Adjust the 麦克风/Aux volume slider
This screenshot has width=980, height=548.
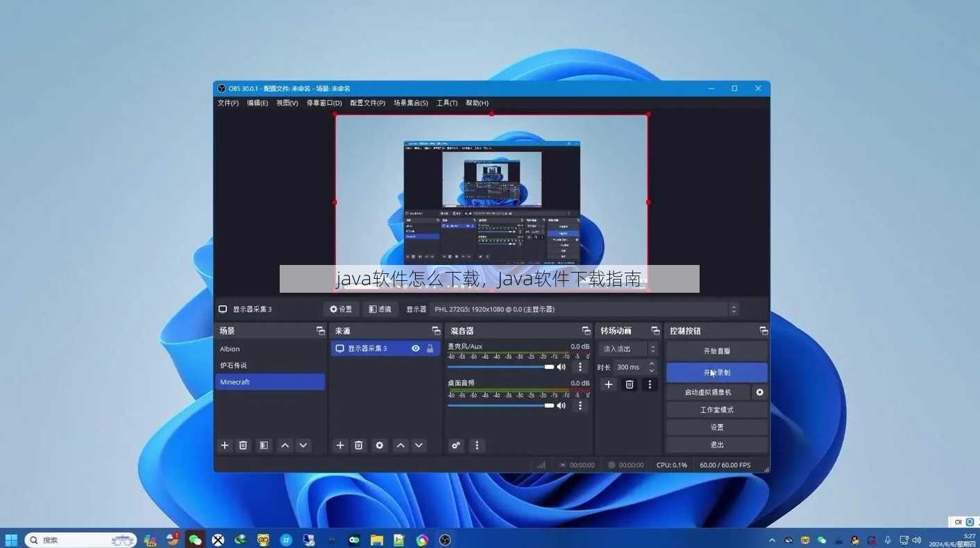[500, 367]
